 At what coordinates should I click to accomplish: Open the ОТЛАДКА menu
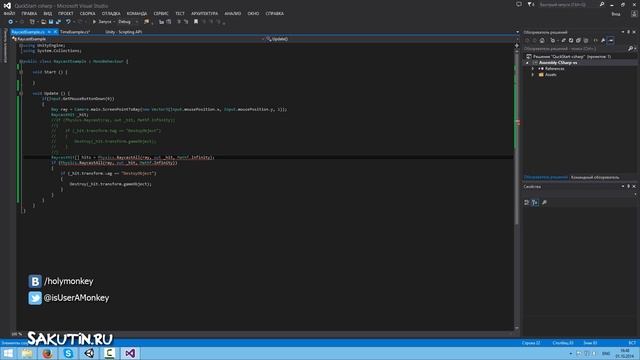click(x=111, y=13)
